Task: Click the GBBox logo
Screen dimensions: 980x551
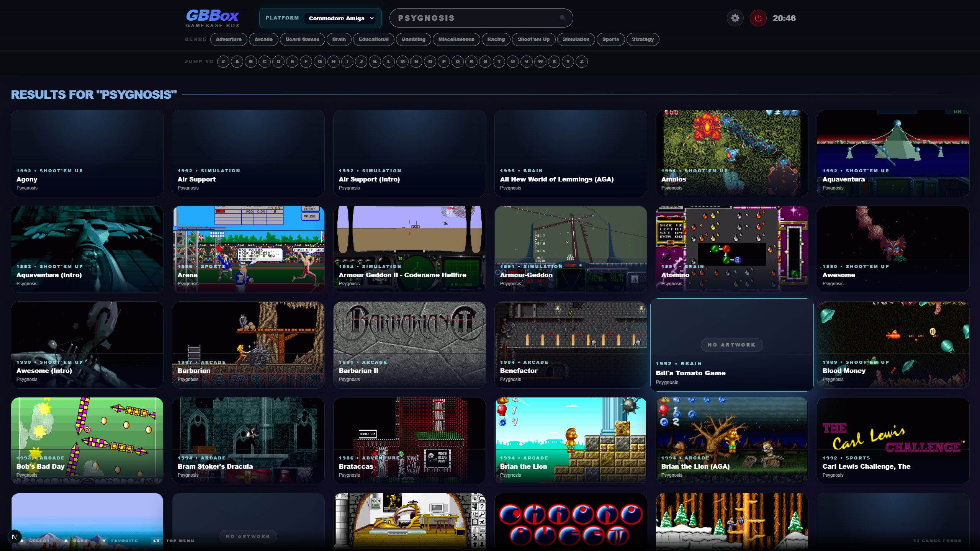Action: (213, 18)
